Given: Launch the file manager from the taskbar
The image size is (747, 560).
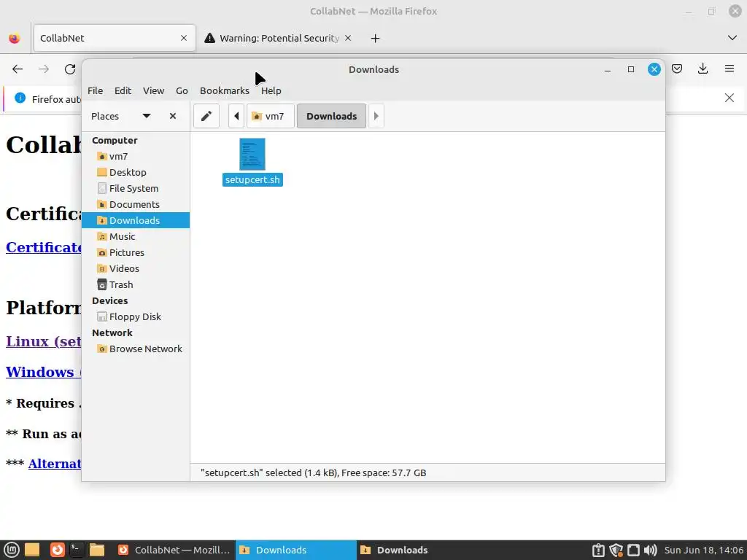Looking at the screenshot, I should pos(97,550).
